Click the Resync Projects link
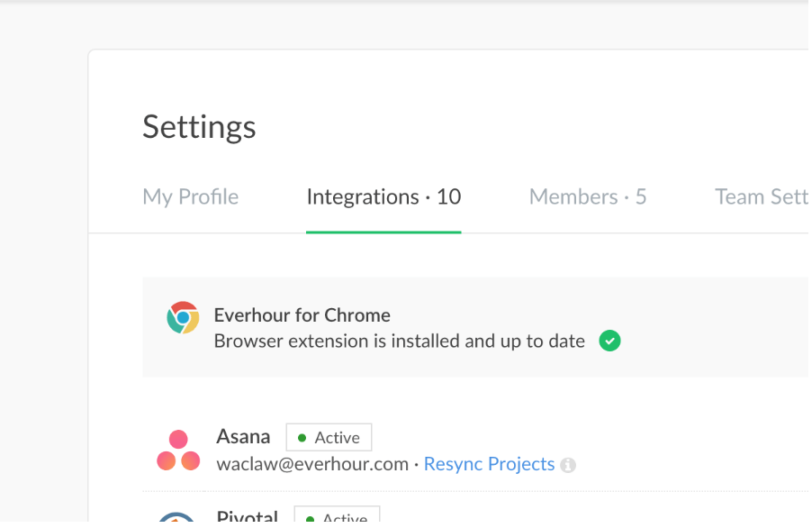Image resolution: width=812 pixels, height=528 pixels. click(489, 464)
